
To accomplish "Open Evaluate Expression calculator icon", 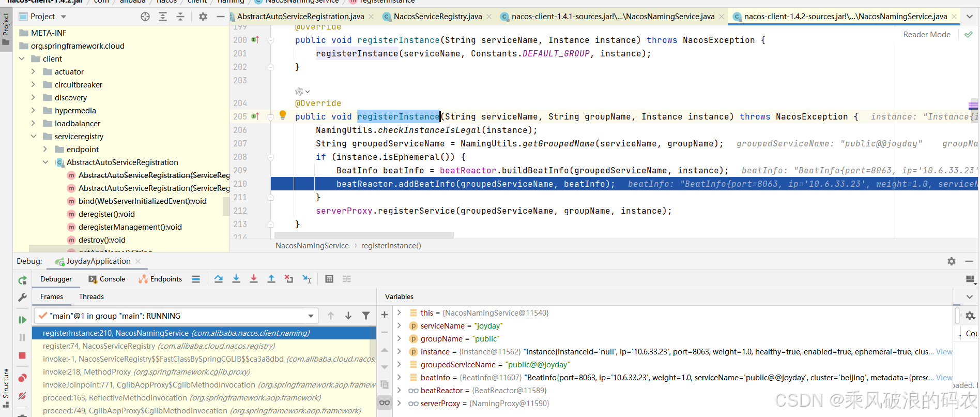I will point(329,279).
